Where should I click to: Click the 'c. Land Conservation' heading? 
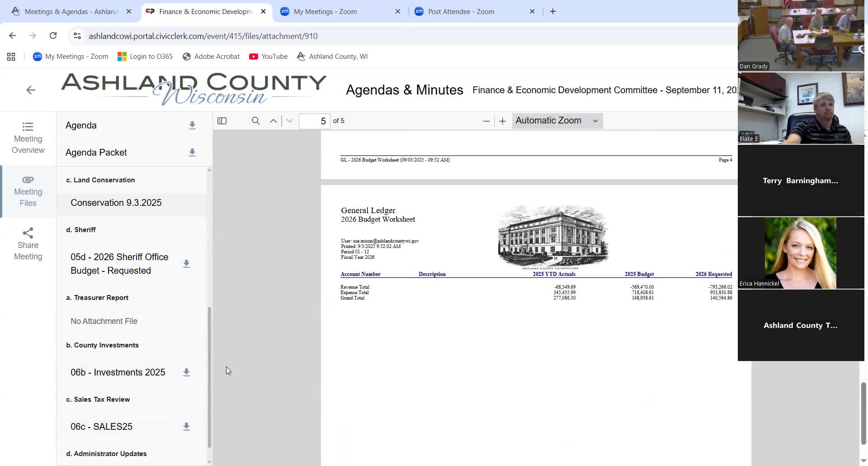coord(100,180)
